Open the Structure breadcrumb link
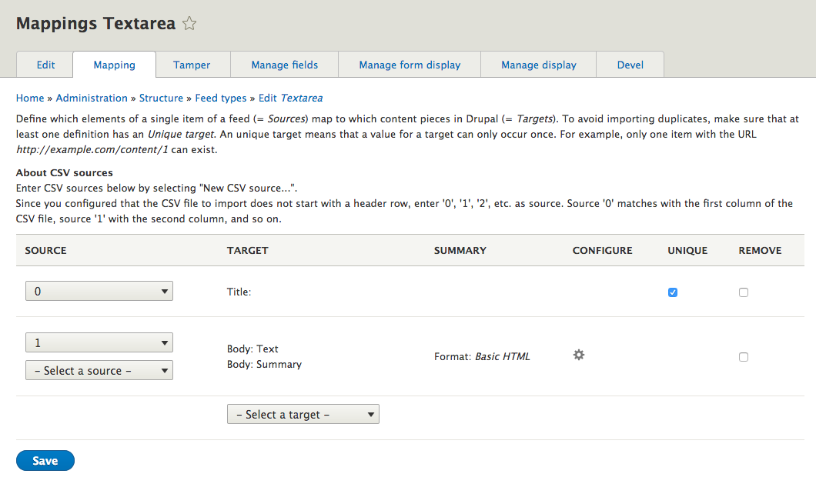 [161, 98]
